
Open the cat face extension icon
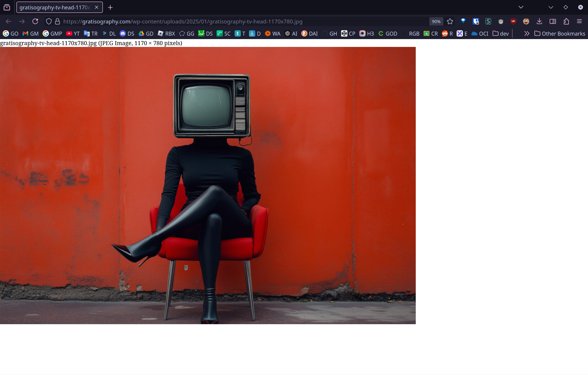[526, 21]
